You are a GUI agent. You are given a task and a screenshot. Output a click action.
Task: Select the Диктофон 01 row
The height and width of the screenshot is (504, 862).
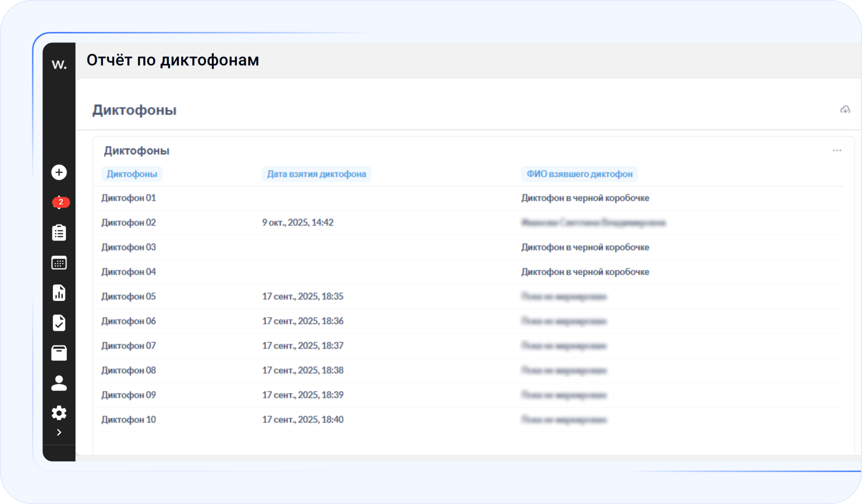pos(129,198)
